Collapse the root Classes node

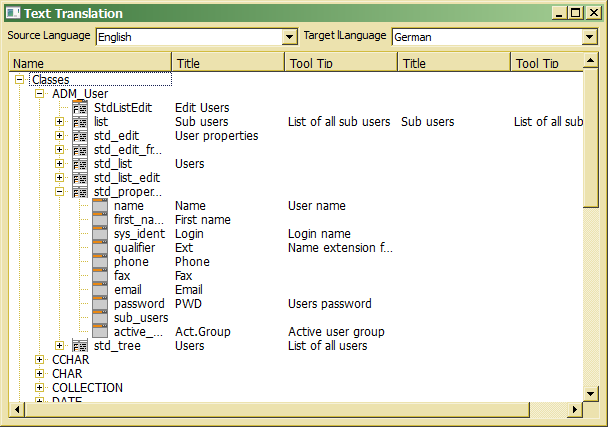pos(20,80)
